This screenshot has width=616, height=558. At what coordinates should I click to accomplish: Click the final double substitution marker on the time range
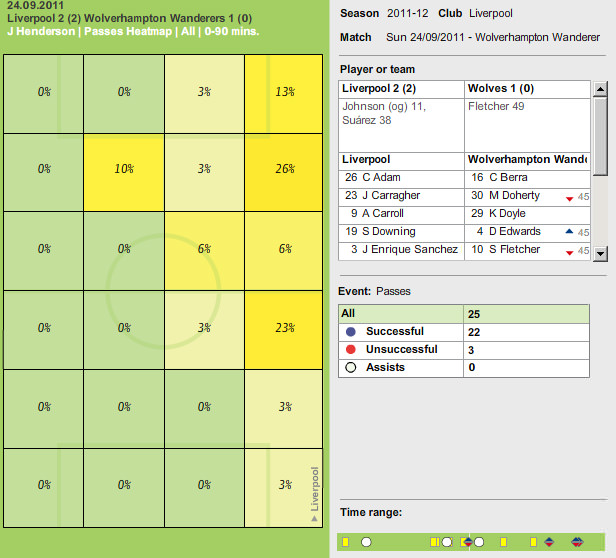coord(578,542)
